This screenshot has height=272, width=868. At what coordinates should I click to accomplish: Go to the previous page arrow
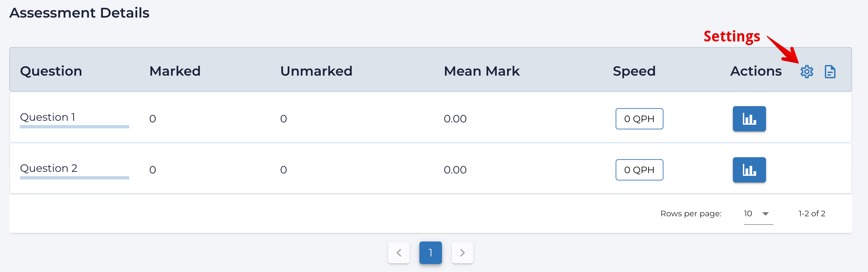(x=398, y=252)
